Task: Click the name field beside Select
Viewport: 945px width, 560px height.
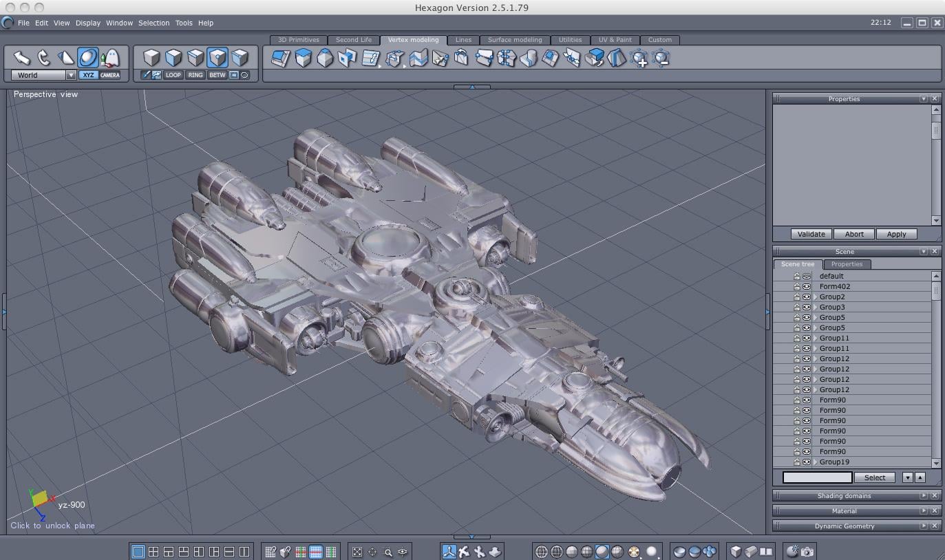Action: tap(818, 477)
